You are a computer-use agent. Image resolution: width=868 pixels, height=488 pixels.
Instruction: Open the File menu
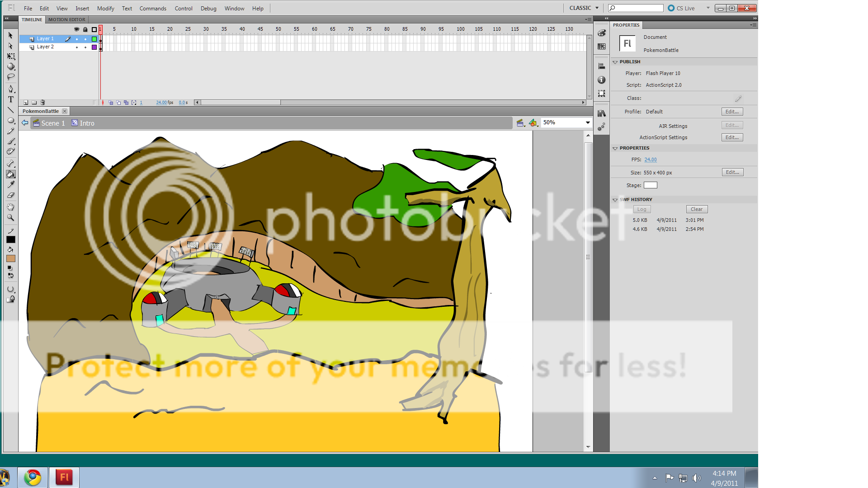(28, 8)
